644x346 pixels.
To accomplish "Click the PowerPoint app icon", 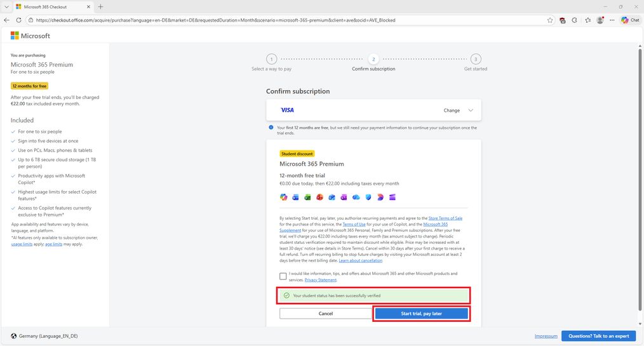I will 319,197.
